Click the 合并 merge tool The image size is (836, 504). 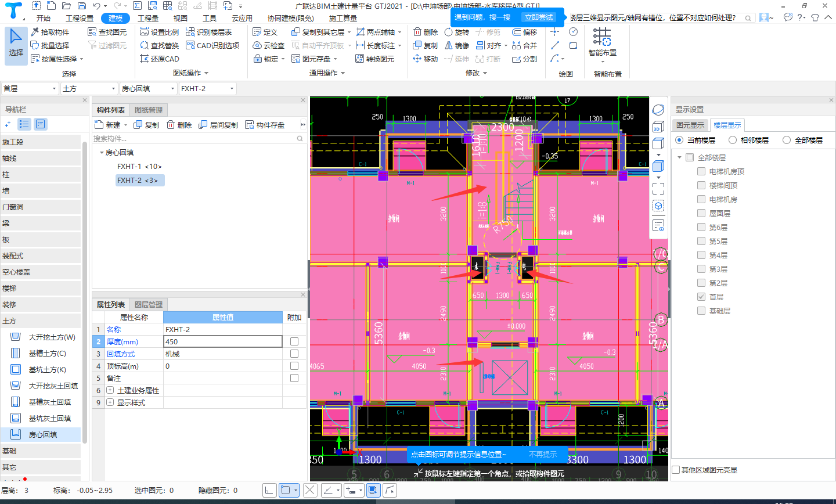pos(525,45)
